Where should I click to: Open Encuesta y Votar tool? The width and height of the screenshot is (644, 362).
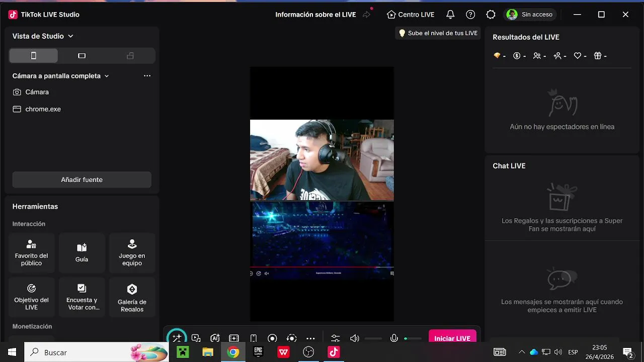click(x=82, y=297)
